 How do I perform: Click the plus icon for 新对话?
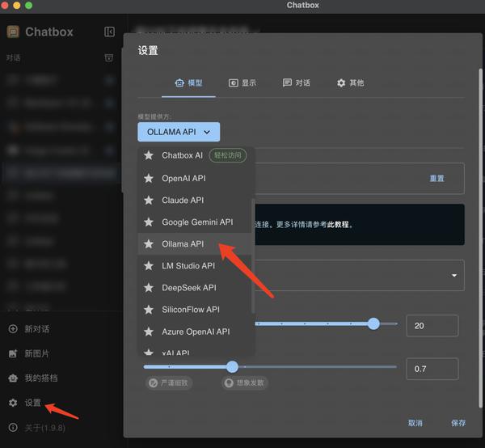coord(13,329)
